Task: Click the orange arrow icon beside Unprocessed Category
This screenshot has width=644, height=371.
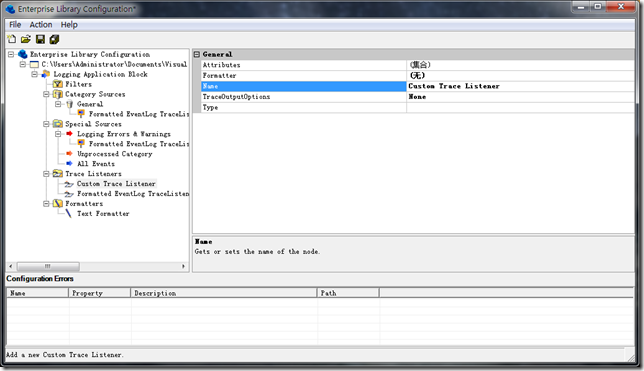Action: [69, 154]
